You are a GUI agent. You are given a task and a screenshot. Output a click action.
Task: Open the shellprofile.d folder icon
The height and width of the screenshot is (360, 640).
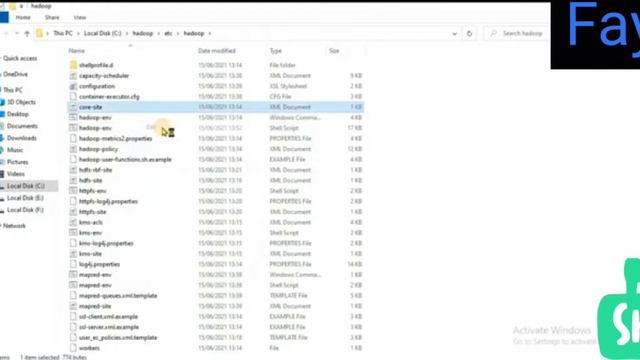[73, 65]
